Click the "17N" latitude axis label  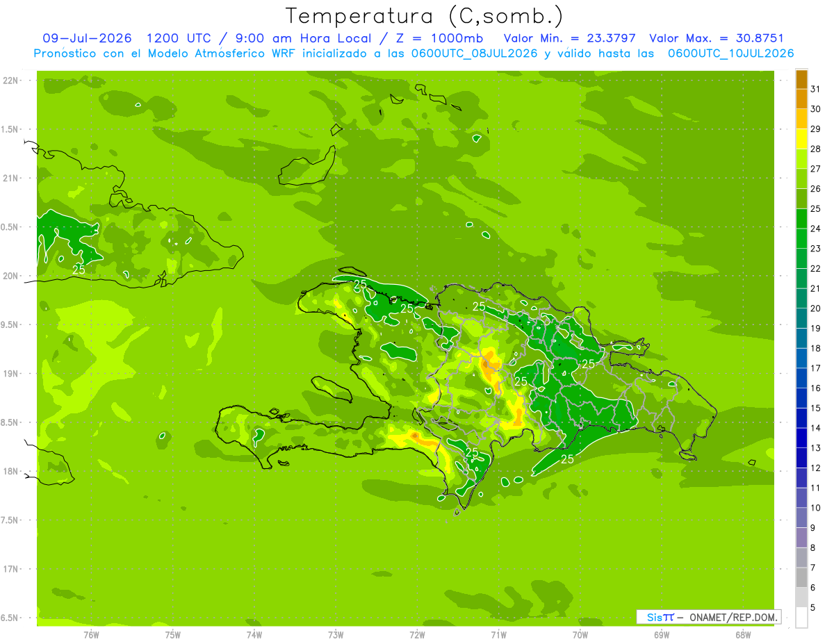click(10, 568)
